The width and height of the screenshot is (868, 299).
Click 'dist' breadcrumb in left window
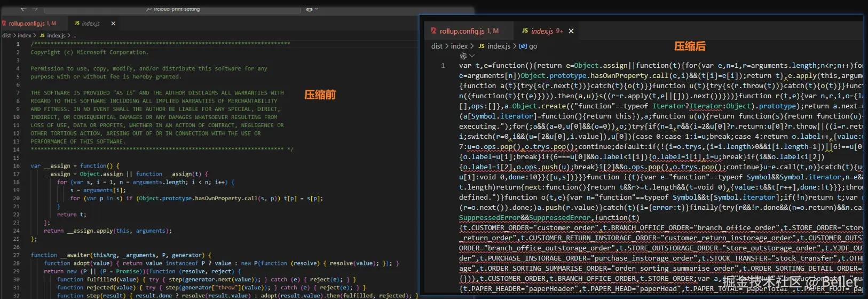tap(6, 36)
